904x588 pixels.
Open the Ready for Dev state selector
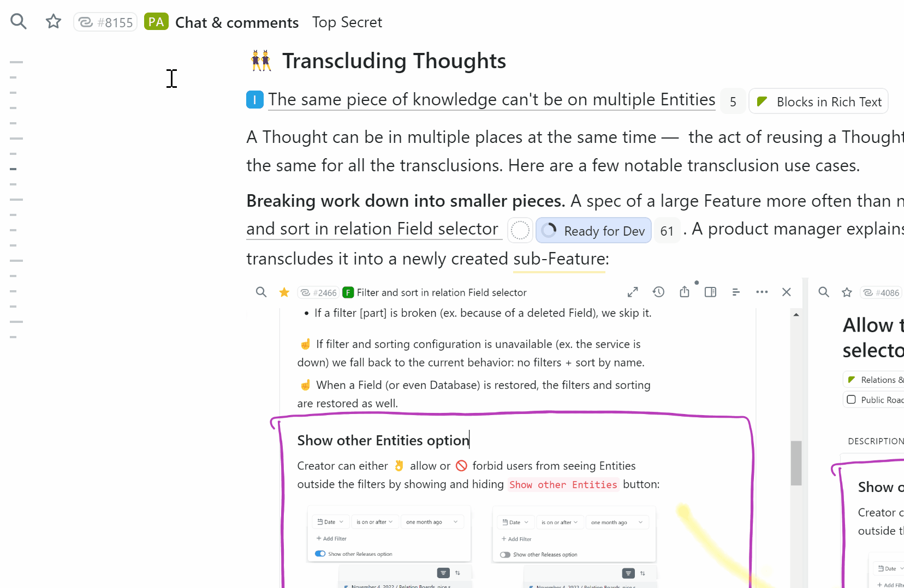pyautogui.click(x=593, y=230)
